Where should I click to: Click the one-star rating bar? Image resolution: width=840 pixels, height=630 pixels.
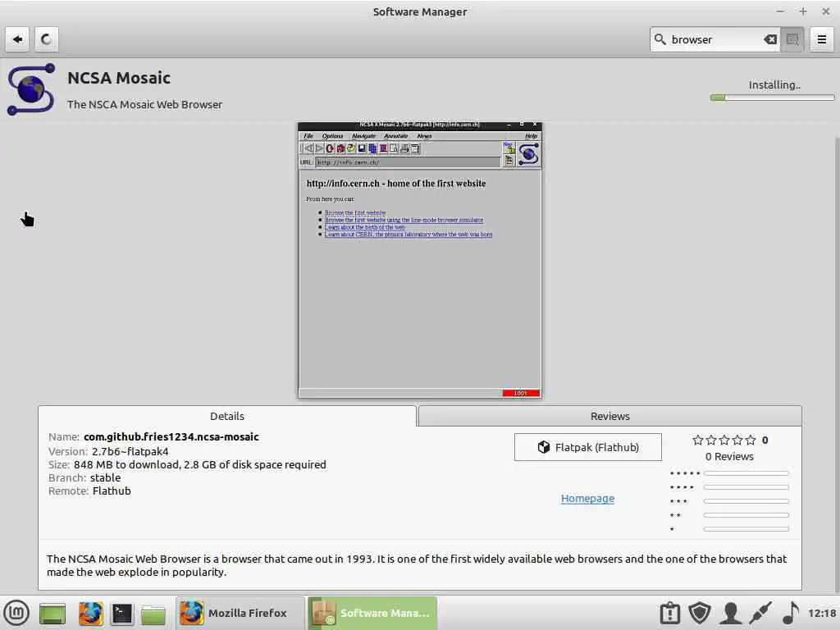pos(746,529)
